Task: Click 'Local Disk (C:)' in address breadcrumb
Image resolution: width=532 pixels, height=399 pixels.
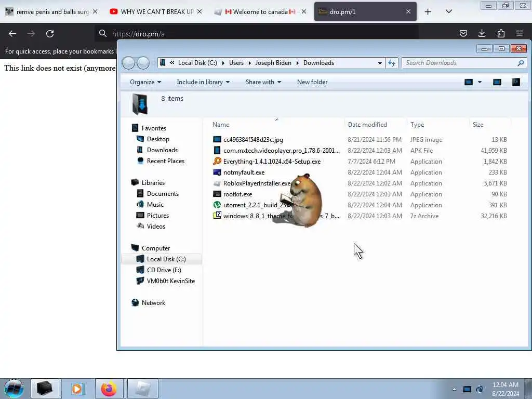Action: tap(197, 63)
